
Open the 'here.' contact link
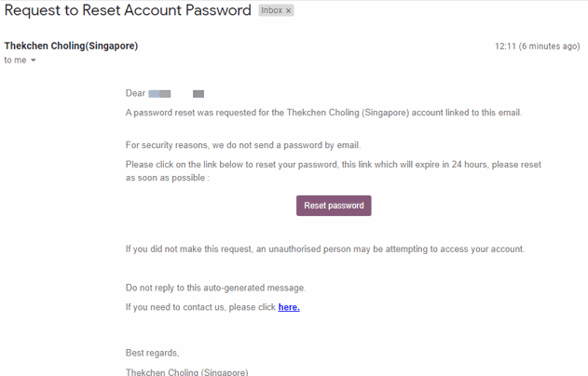289,307
